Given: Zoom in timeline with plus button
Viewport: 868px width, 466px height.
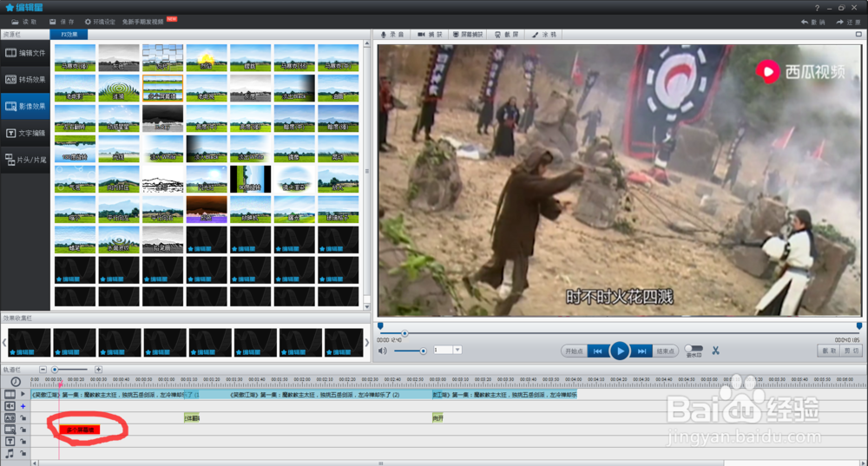Looking at the screenshot, I should (x=99, y=369).
